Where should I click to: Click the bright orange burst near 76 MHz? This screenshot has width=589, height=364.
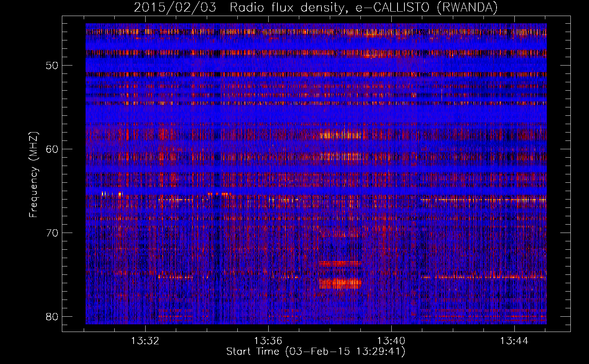[341, 283]
